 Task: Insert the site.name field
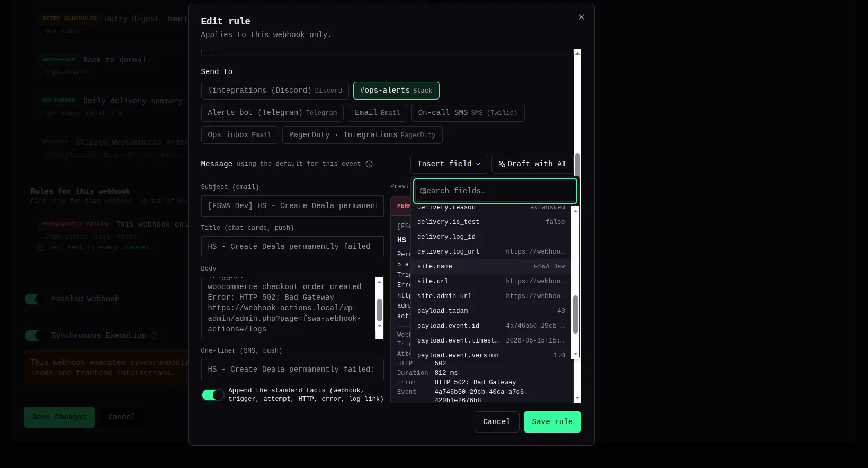(491, 266)
